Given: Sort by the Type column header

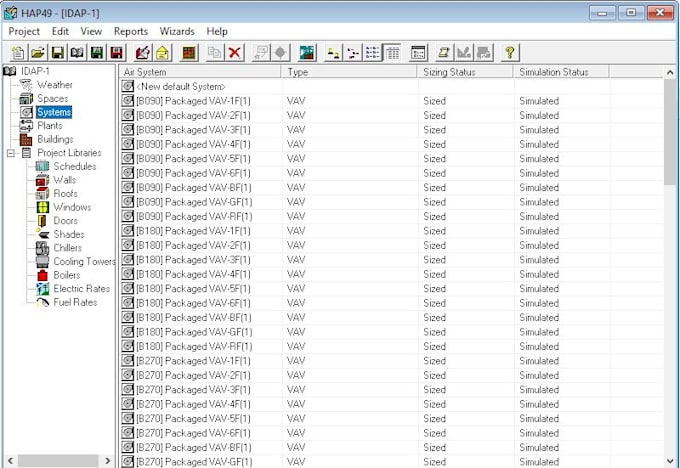Looking at the screenshot, I should tap(349, 72).
